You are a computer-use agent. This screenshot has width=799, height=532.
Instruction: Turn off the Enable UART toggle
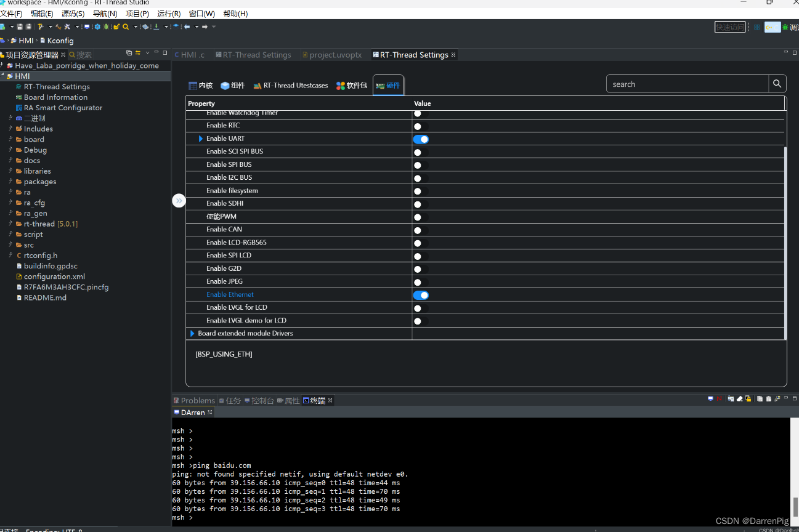[x=421, y=139]
